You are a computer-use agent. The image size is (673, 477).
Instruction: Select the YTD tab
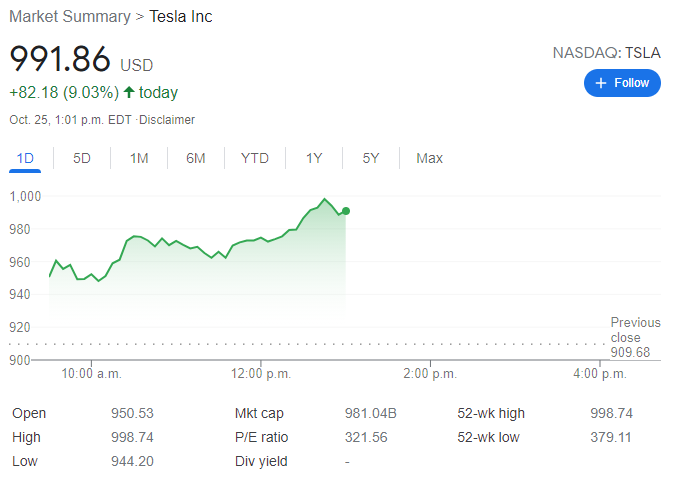(255, 158)
